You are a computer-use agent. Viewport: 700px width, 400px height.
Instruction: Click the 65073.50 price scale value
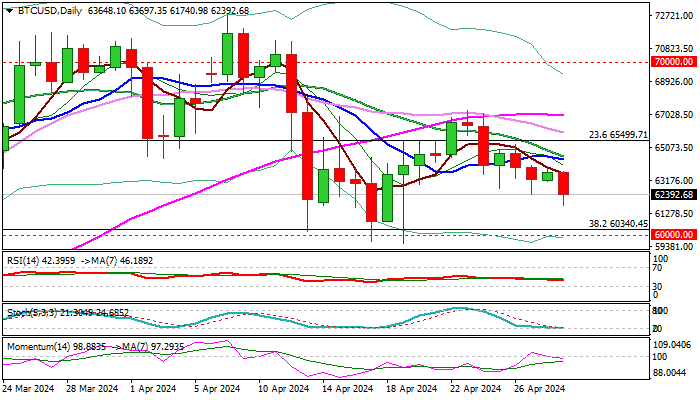674,147
